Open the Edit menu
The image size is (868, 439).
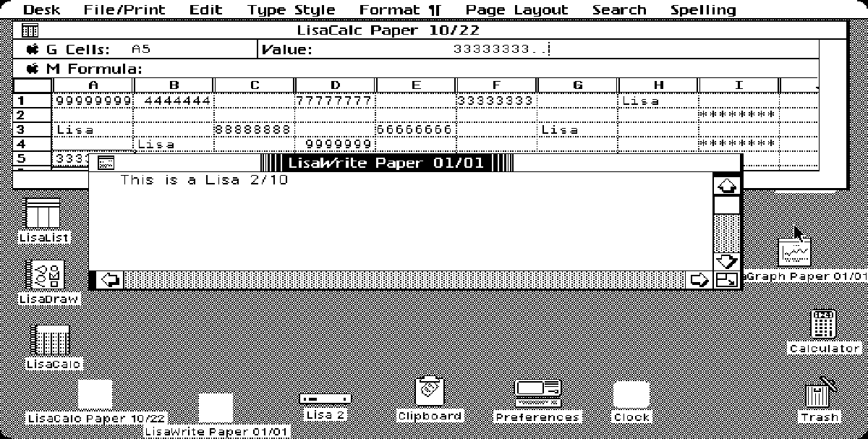(x=205, y=9)
